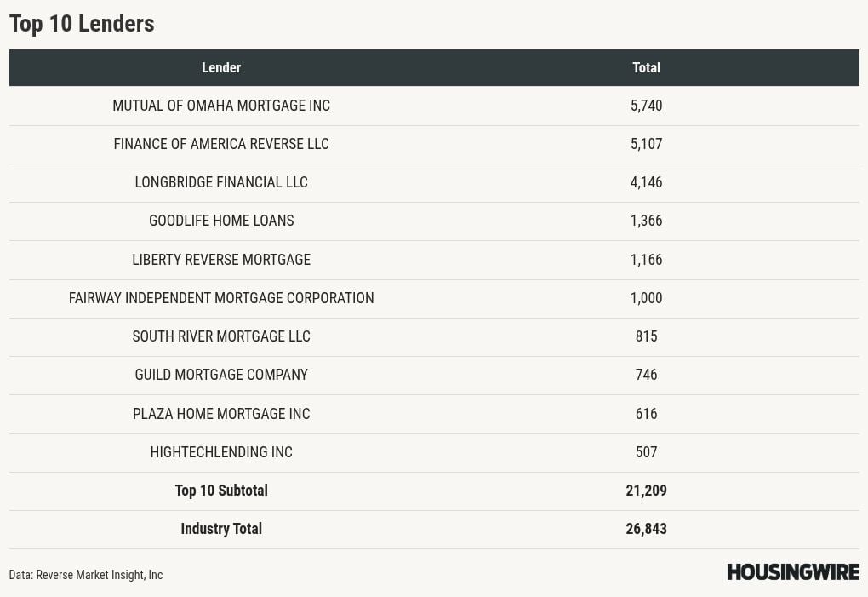Click the 26,843 industry total value
Image resolution: width=868 pixels, height=597 pixels.
pyautogui.click(x=646, y=529)
